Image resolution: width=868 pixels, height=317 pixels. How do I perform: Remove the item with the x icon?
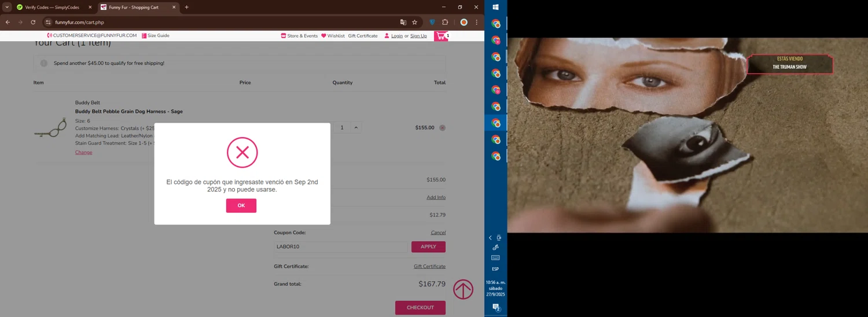[442, 128]
